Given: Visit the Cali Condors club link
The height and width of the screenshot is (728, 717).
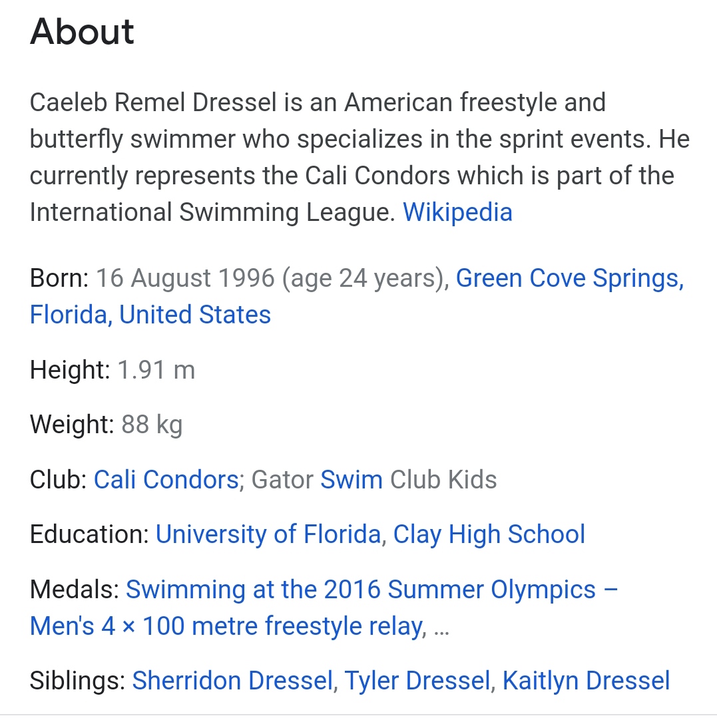Looking at the screenshot, I should coord(166,479).
